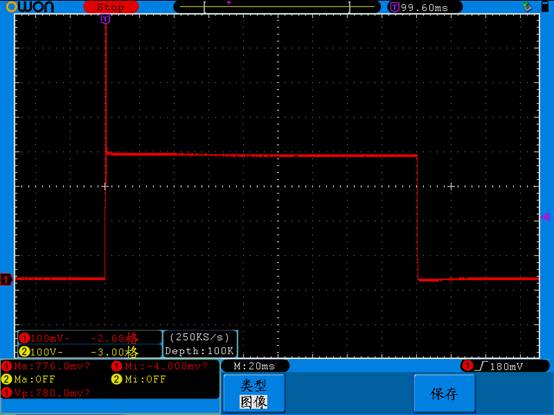Click the 250KS/s sample rate box
This screenshot has height=415, width=554.
coord(200,337)
